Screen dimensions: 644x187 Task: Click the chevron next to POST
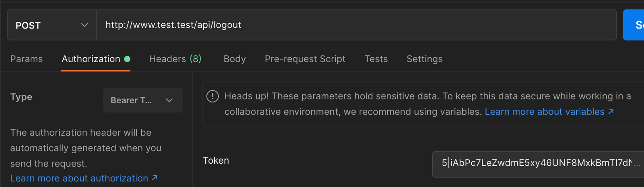[85, 25]
